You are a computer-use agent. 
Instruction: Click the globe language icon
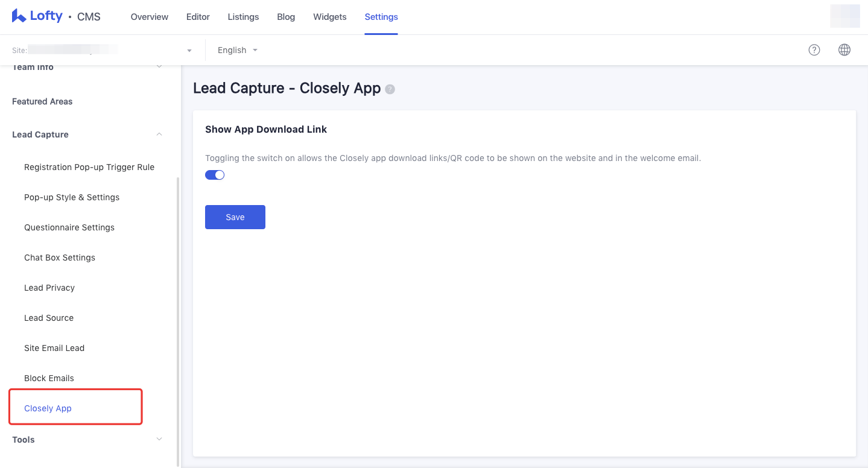tap(844, 50)
